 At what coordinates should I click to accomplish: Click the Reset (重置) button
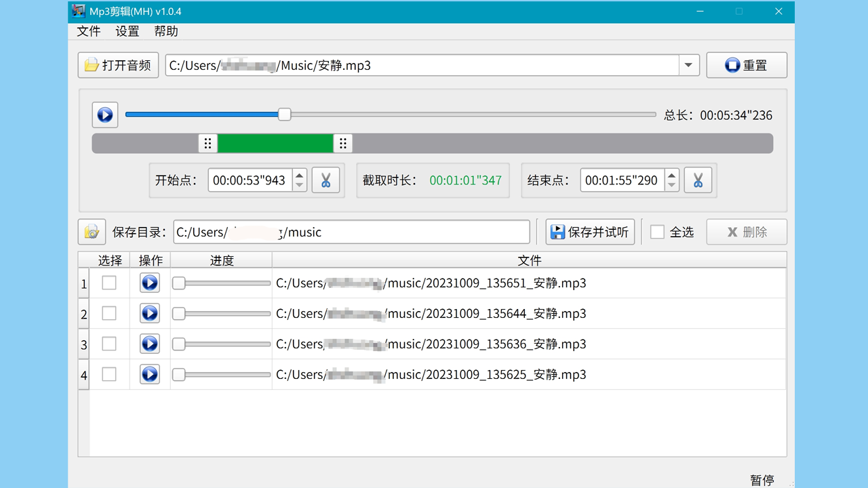pyautogui.click(x=747, y=66)
